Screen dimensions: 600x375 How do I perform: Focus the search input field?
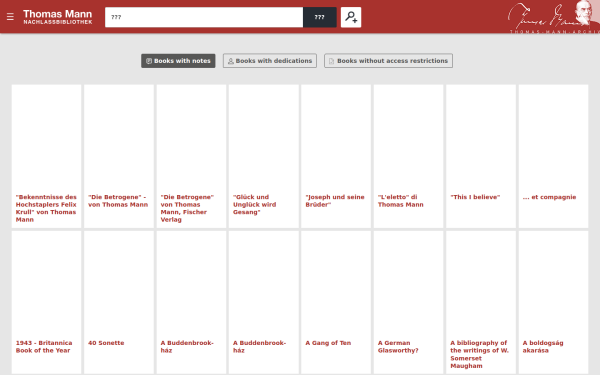(204, 17)
